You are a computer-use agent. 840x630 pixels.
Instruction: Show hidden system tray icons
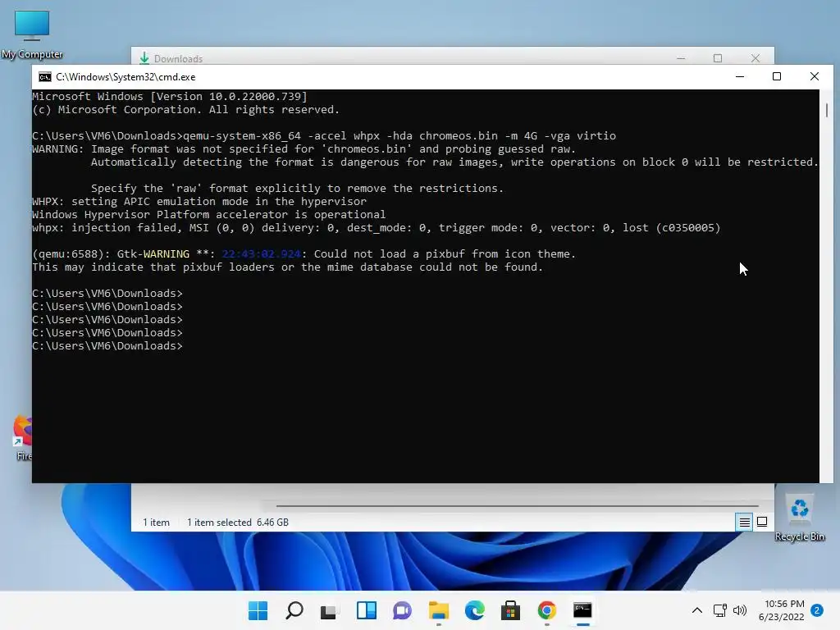coord(697,610)
